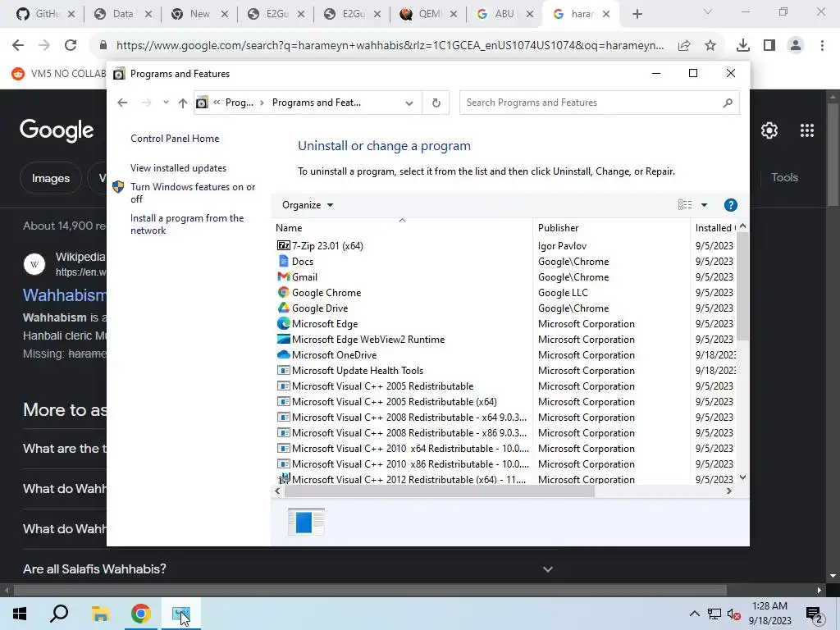Switch to the QEMU Chrome tab

[x=428, y=14]
